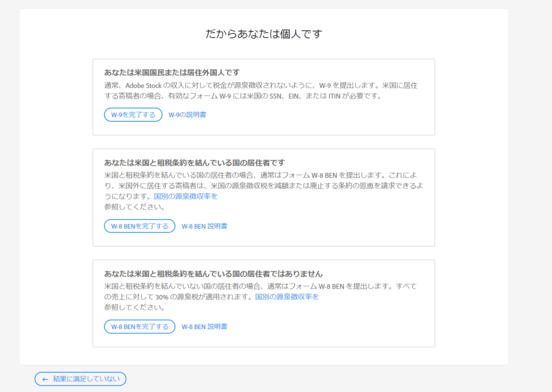Click the 結果に満足していない button text
Screen dimensions: 552x392
(86, 379)
